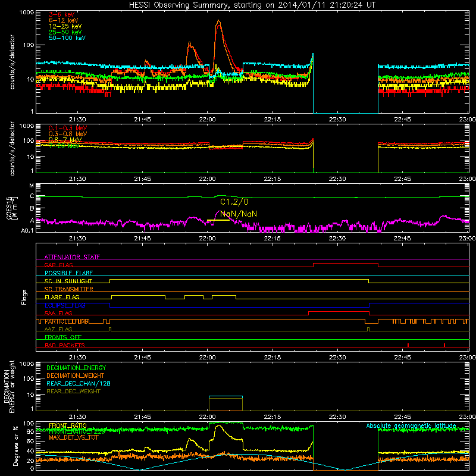Click the 22:30 tick label under the Flags panel

click(337, 358)
